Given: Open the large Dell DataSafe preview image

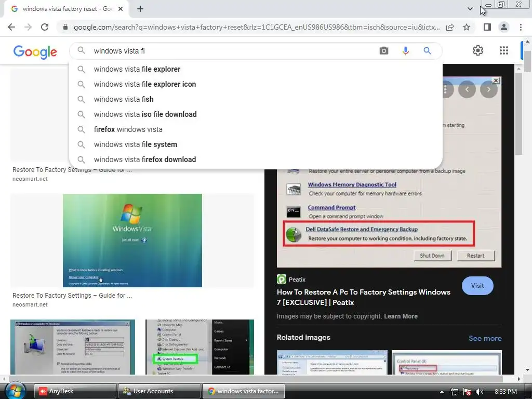Looking at the screenshot, I should click(x=389, y=219).
